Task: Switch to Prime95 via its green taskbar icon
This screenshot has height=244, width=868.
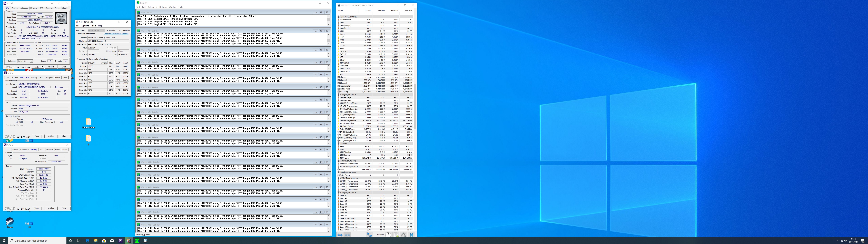Action: coord(137,241)
